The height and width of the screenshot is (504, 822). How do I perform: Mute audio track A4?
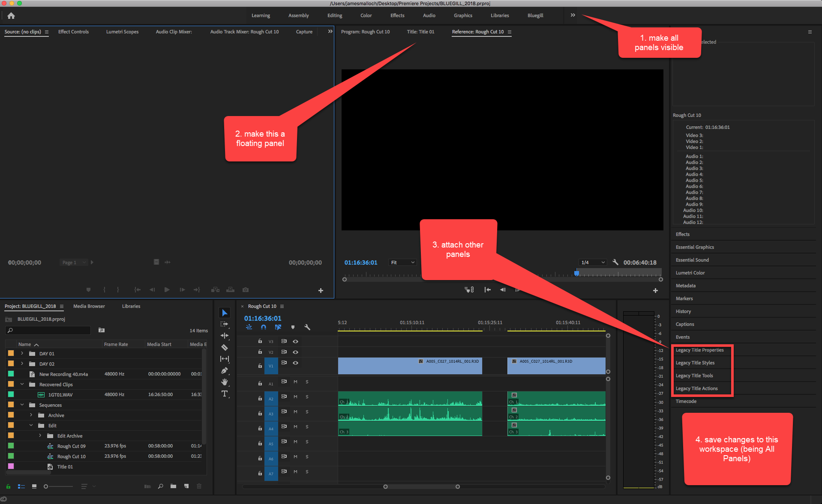click(295, 426)
